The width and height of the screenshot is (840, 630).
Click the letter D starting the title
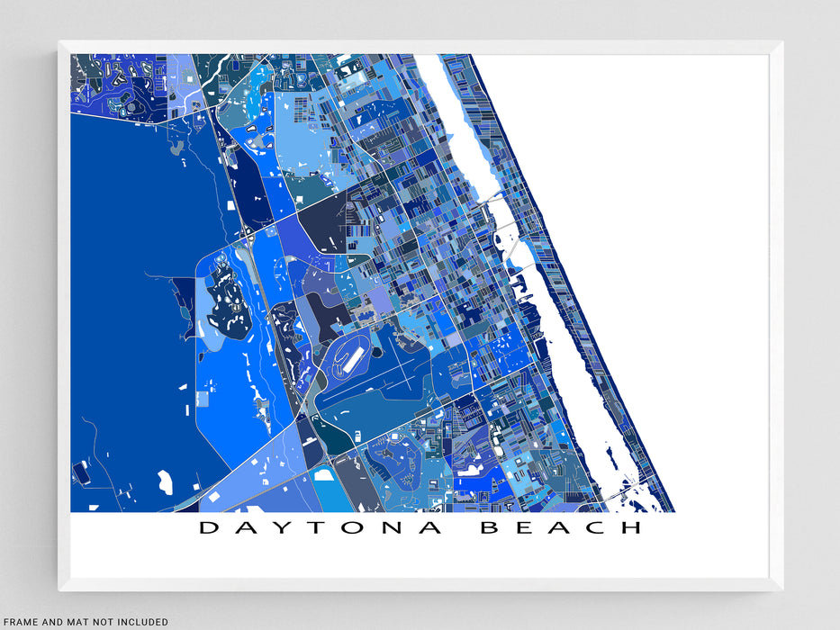[208, 527]
